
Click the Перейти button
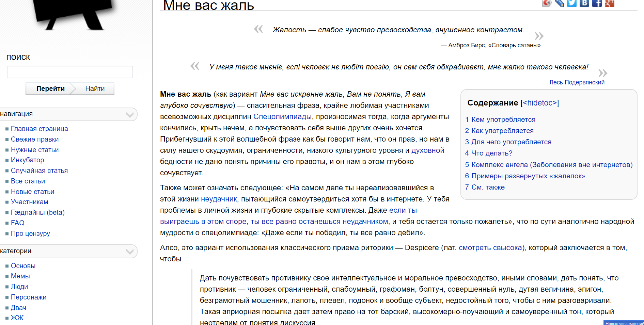pyautogui.click(x=50, y=88)
